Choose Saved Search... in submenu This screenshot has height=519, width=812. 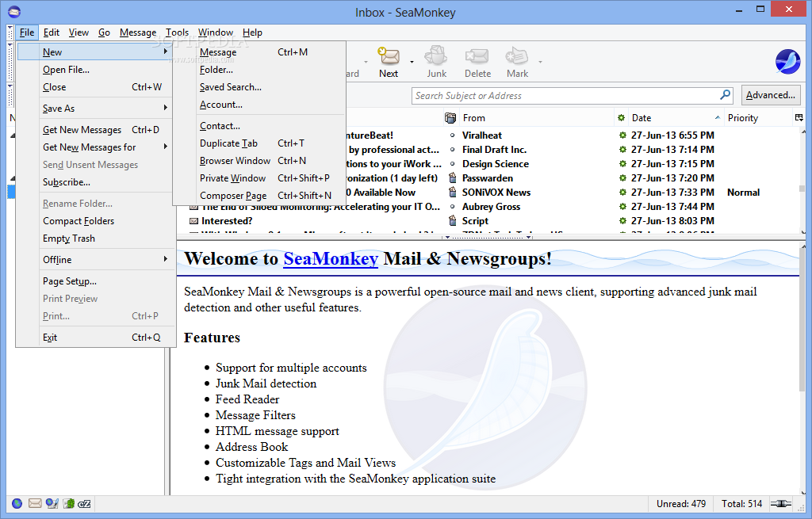coord(259,87)
